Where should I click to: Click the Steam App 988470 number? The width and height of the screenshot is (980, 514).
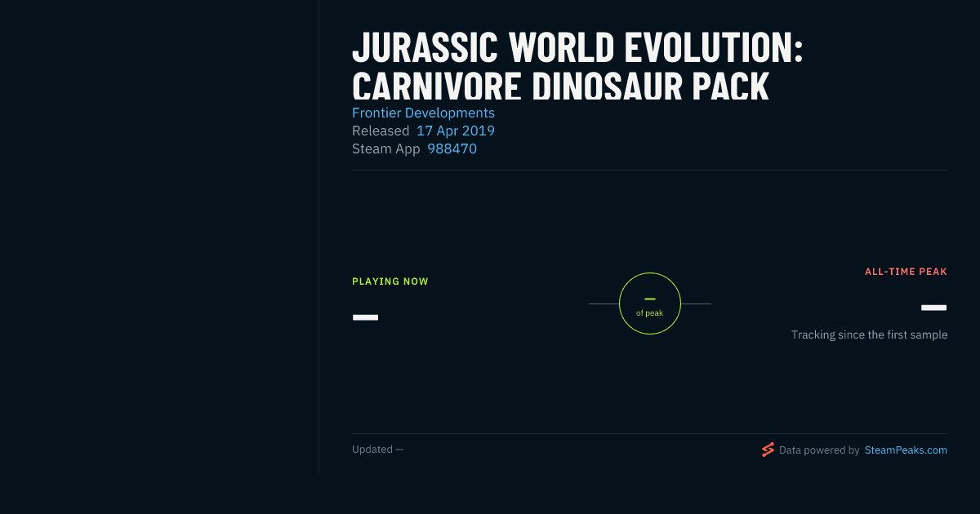pos(452,148)
